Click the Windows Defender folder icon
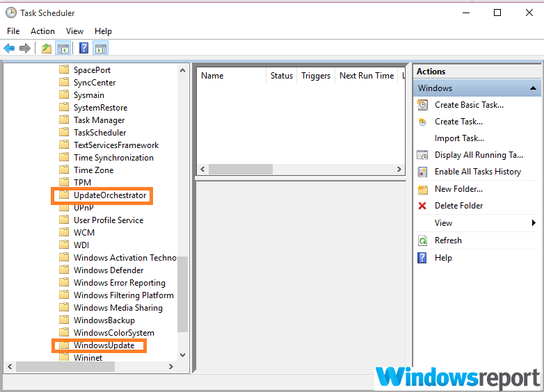Image resolution: width=544 pixels, height=392 pixels. [x=64, y=270]
